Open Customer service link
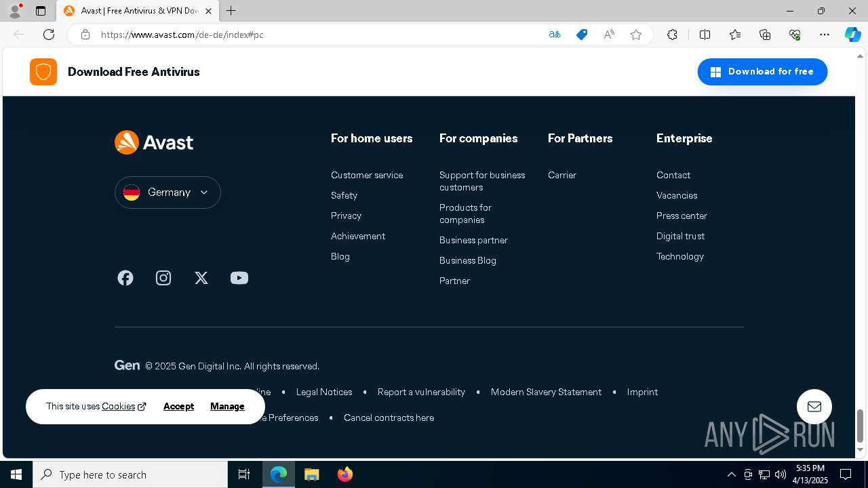The image size is (868, 488). tap(367, 175)
